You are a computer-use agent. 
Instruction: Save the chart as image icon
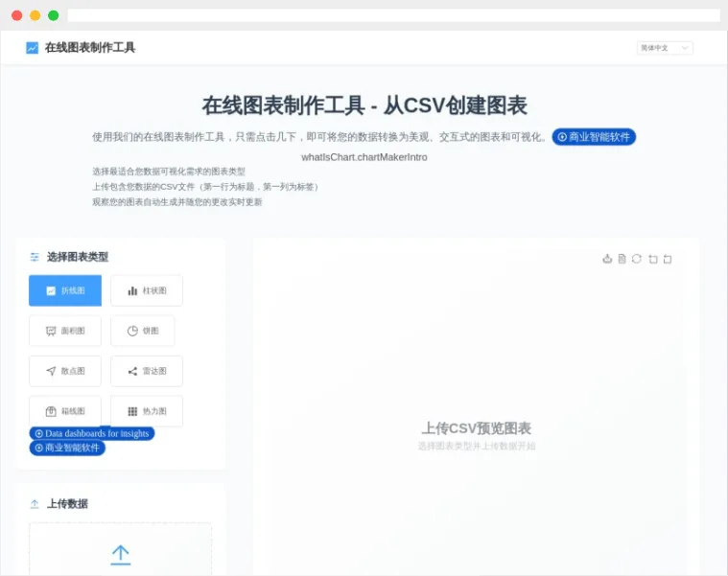coord(607,259)
